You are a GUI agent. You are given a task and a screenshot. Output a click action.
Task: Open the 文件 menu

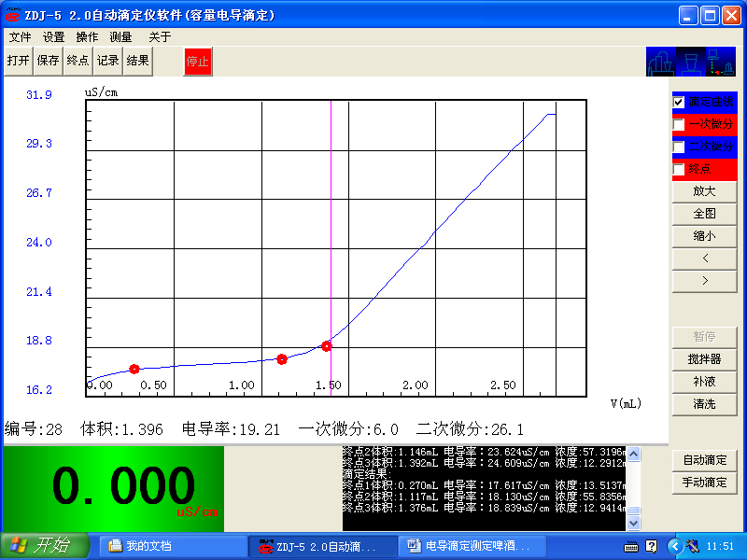(20, 36)
